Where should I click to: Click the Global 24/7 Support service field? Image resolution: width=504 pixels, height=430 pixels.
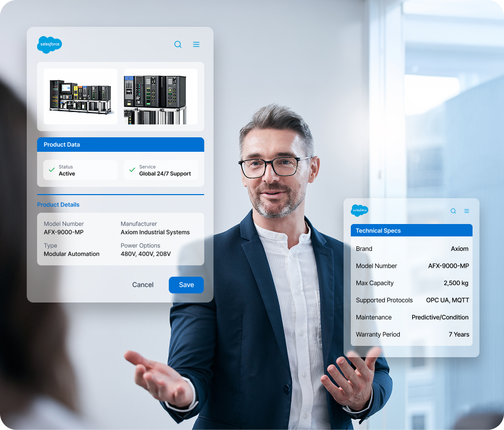(161, 170)
